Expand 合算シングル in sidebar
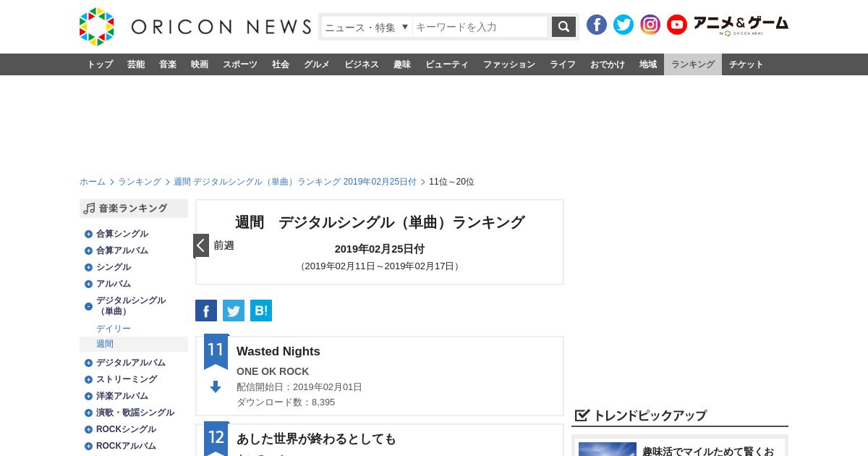868x456 pixels. tap(88, 234)
